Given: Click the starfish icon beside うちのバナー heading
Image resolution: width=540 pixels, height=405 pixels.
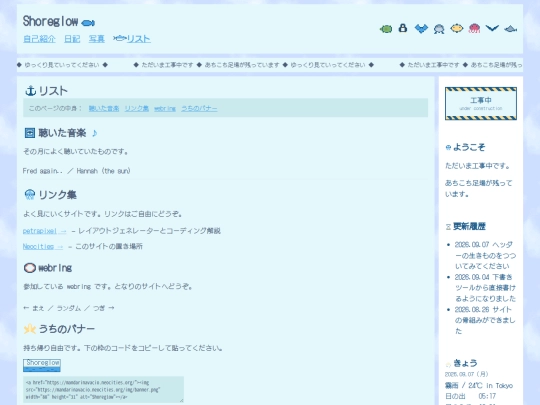Looking at the screenshot, I should 30,329.
